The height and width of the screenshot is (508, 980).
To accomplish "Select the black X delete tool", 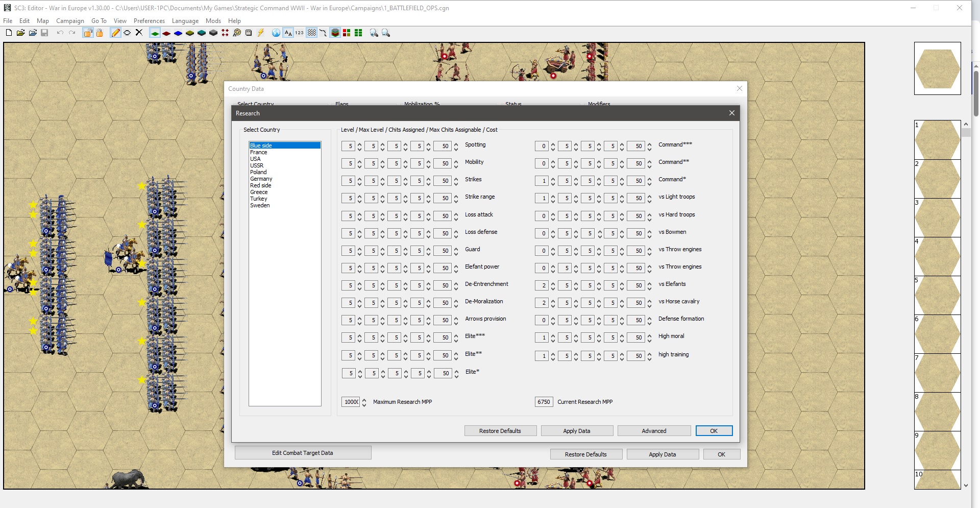I will [x=139, y=33].
